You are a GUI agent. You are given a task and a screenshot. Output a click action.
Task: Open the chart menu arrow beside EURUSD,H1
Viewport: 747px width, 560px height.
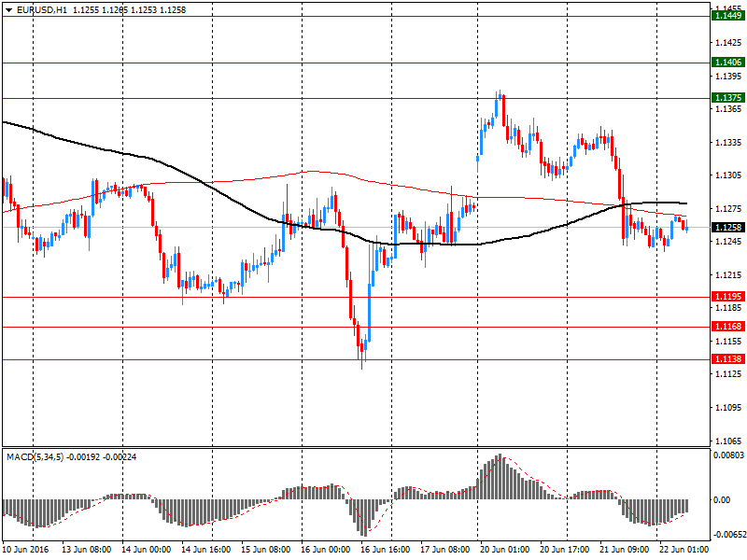pos(9,10)
